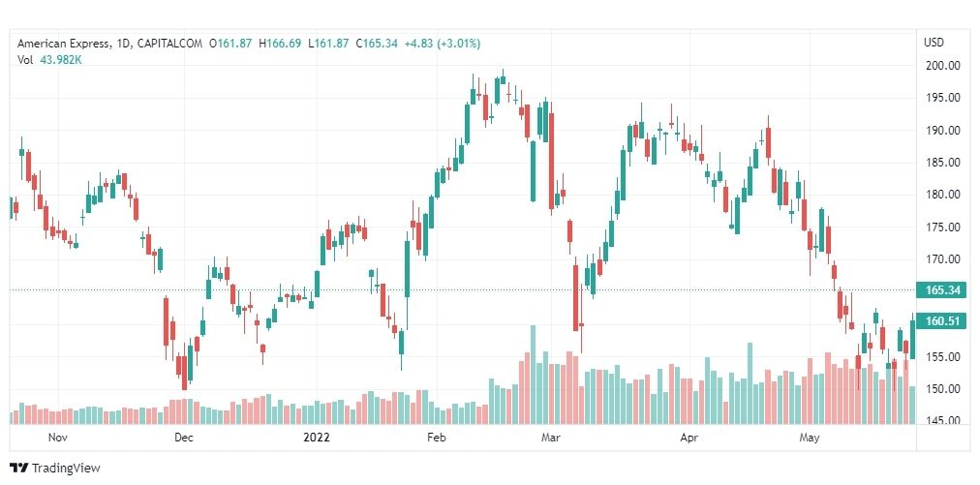Click the May date axis label
The width and height of the screenshot is (980, 485).
point(810,438)
